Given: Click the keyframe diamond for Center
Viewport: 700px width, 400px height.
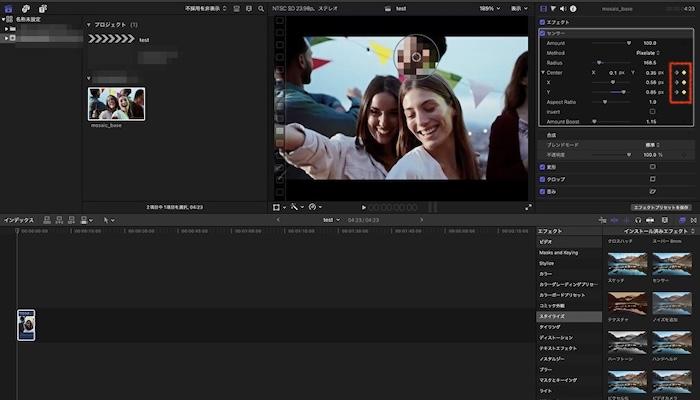Looking at the screenshot, I should point(684,73).
